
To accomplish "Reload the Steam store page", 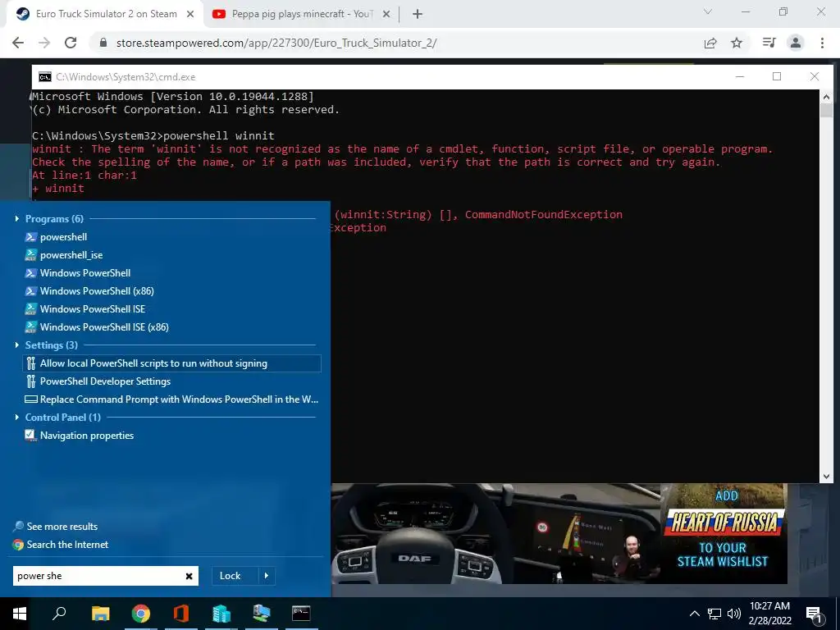I will [x=71, y=43].
